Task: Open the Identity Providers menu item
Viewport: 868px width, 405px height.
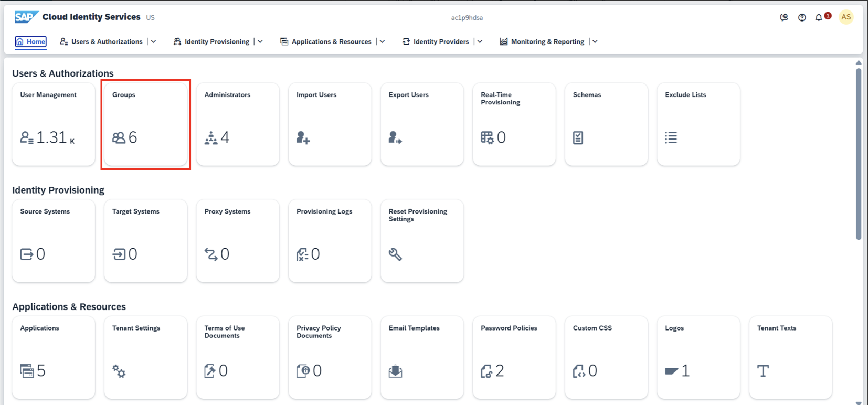Action: 440,41
